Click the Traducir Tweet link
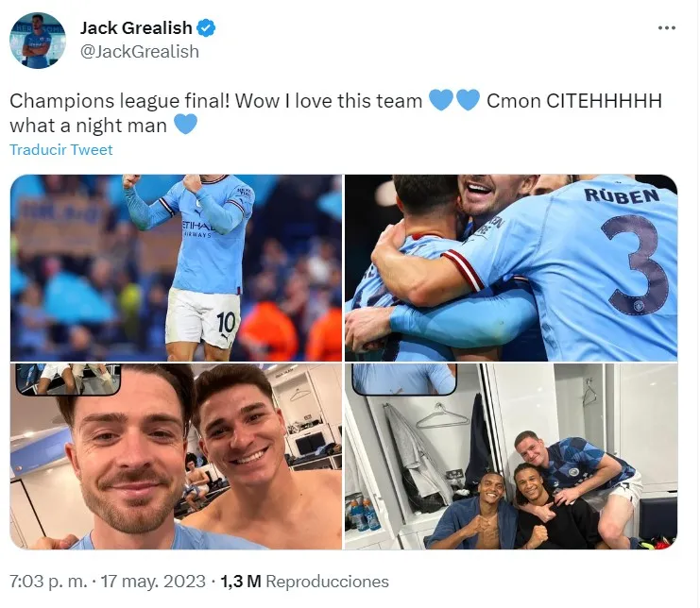 (61, 150)
